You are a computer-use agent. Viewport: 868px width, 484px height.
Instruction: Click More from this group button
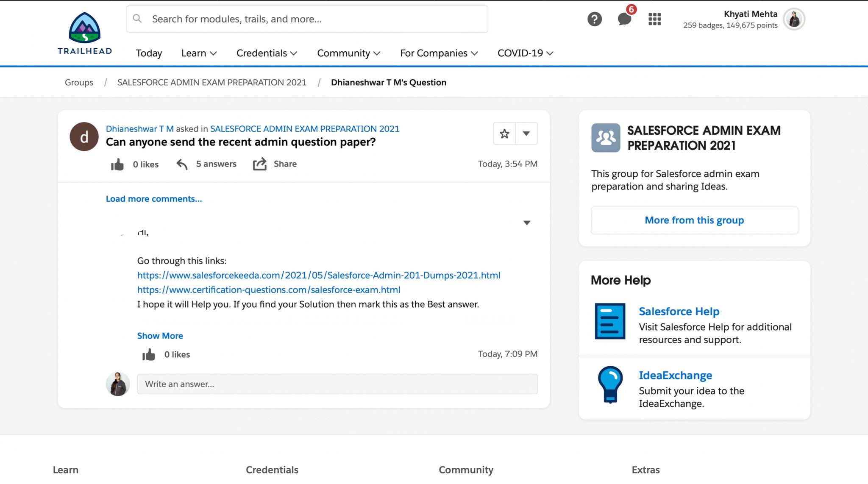coord(694,220)
